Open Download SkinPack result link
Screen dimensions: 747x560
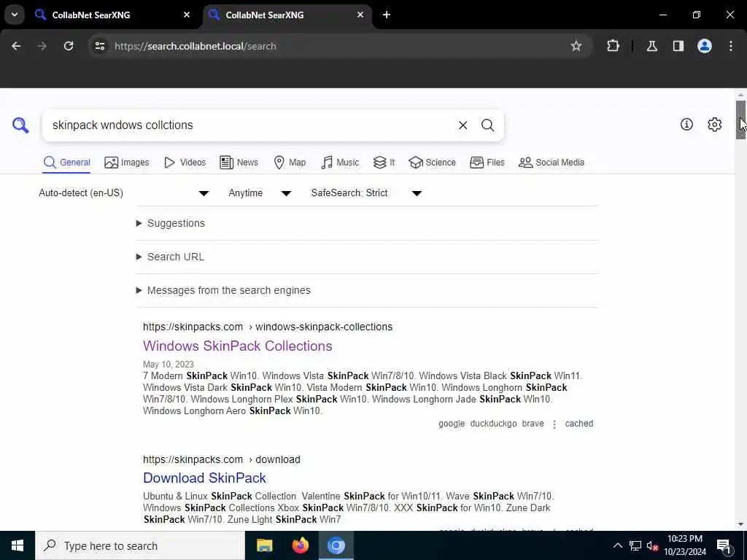coord(204,478)
